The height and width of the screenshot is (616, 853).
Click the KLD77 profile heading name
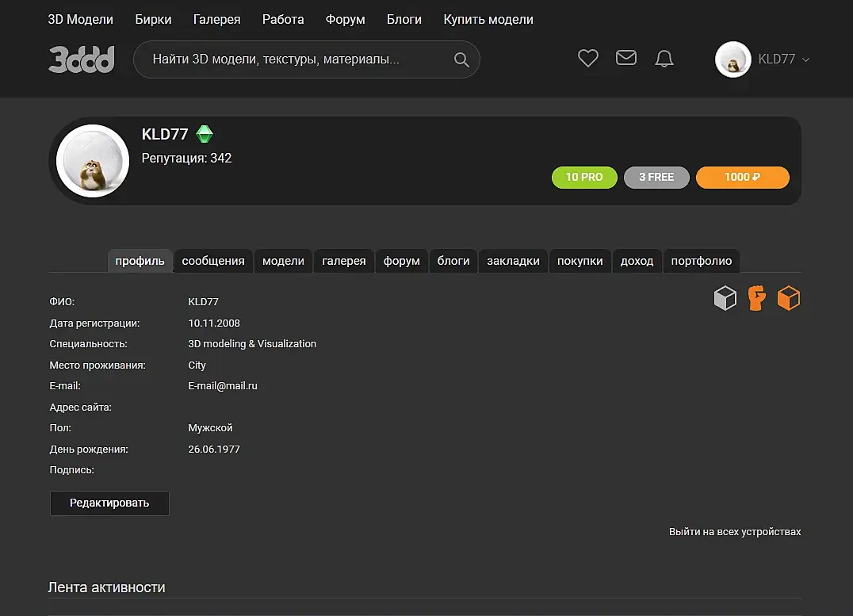[x=165, y=134]
